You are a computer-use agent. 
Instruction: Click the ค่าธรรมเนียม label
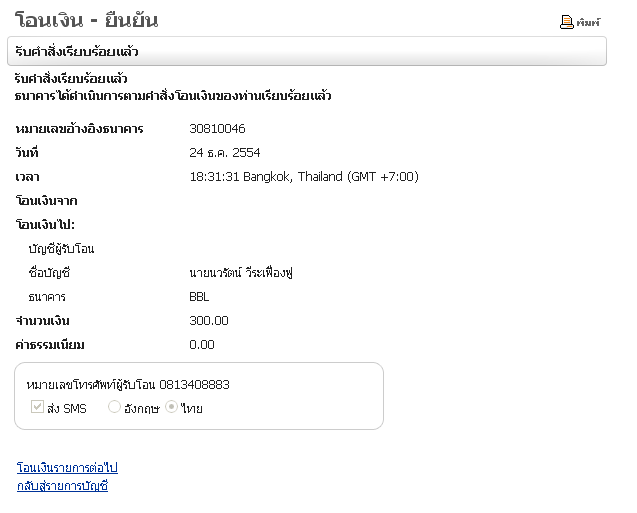50,345
